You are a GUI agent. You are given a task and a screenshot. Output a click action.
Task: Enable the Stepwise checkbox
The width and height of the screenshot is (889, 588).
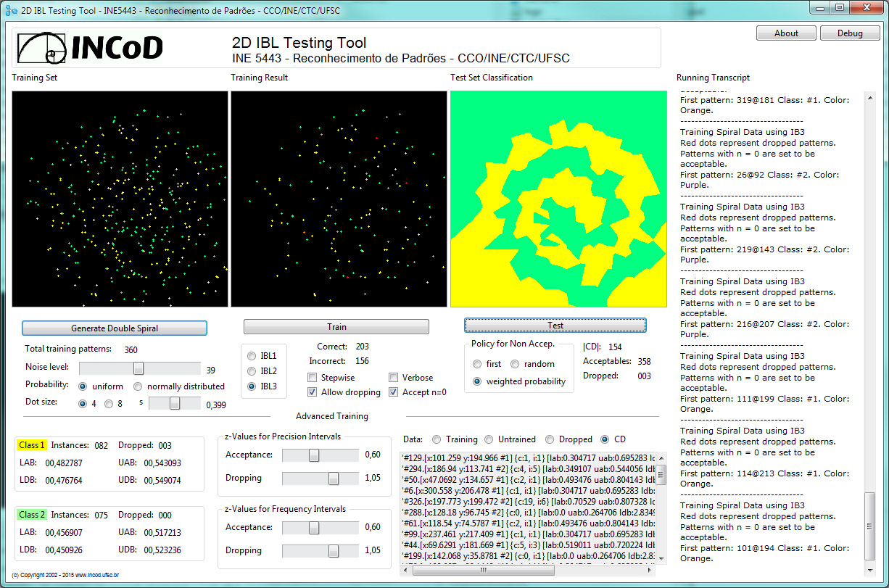312,378
